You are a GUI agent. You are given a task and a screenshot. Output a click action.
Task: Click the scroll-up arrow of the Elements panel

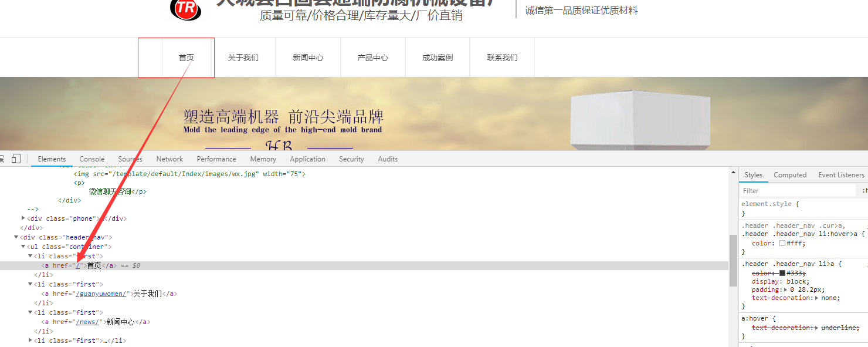pyautogui.click(x=733, y=173)
